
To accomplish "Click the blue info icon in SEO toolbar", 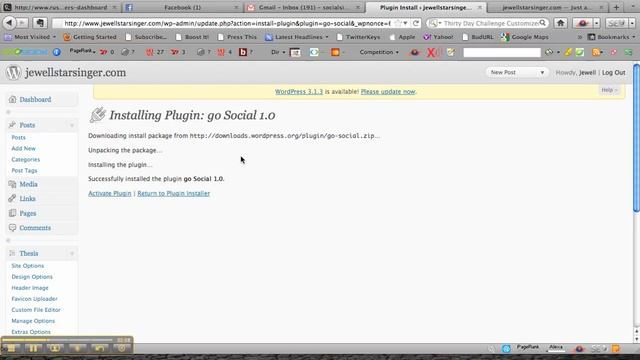I will (57, 52).
